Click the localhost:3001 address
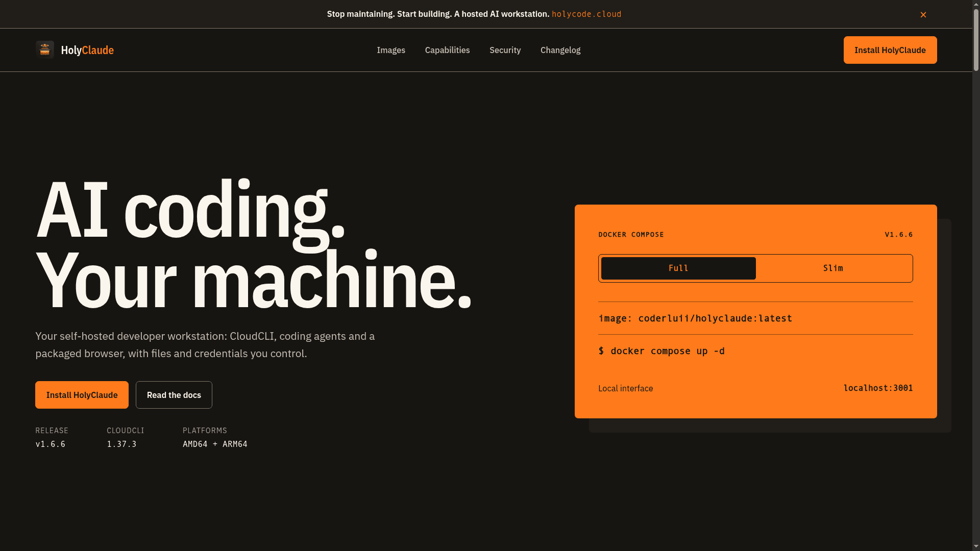 click(878, 388)
